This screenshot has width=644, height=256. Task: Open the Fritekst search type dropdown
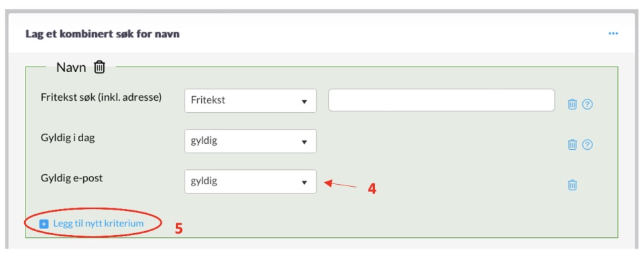point(250,100)
